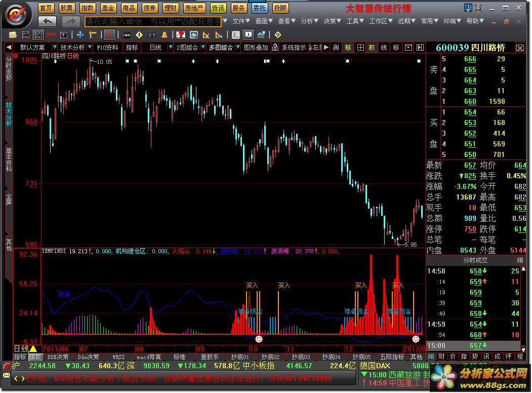Select the 委托 top navigation tab
Screen dimensions: 532x393
click(x=259, y=8)
